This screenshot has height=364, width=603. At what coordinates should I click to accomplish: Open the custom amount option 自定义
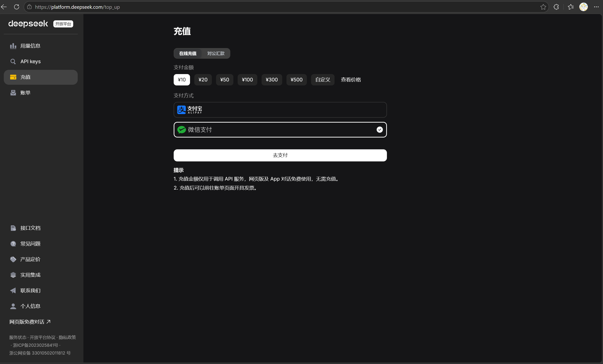tap(322, 80)
